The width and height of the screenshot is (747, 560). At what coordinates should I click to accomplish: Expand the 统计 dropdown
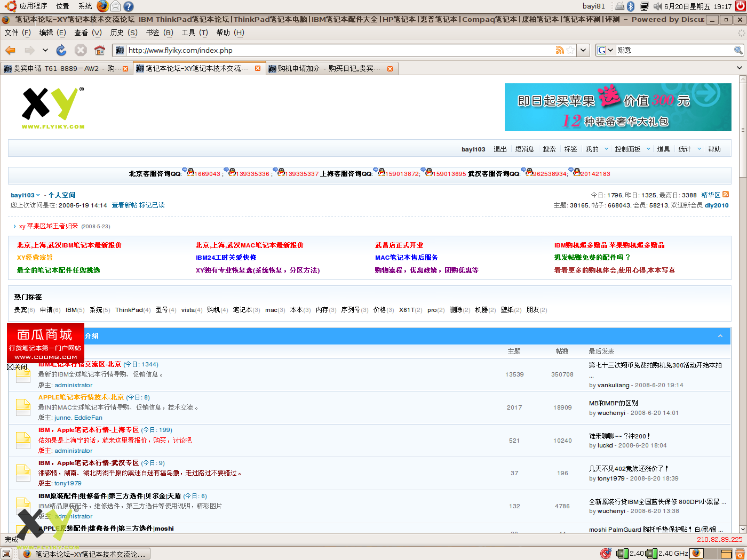pos(699,149)
